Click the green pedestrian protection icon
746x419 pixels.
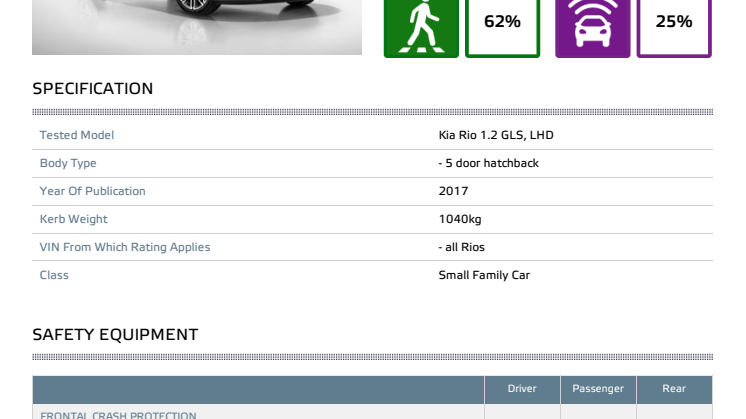421,28
